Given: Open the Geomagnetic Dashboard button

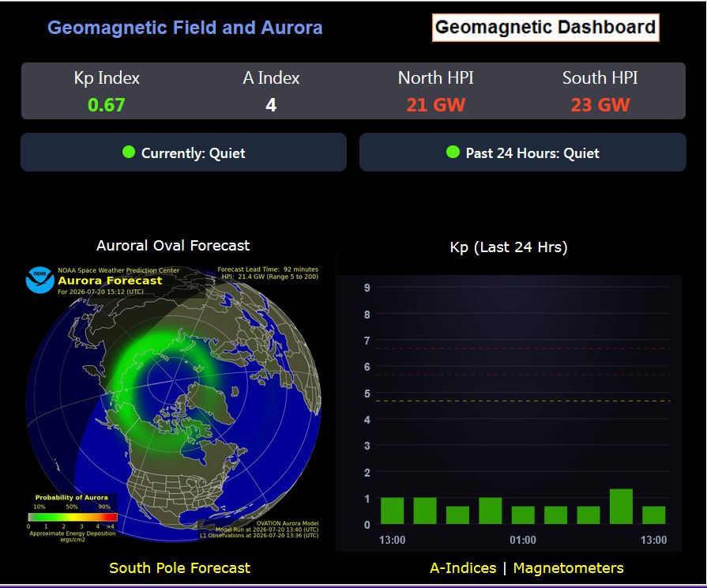Looking at the screenshot, I should pyautogui.click(x=546, y=28).
